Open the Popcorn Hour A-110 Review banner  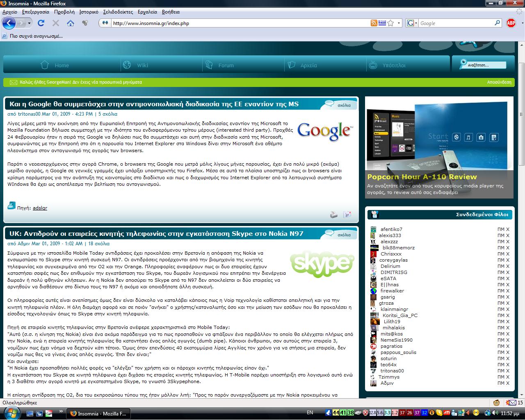(x=439, y=148)
